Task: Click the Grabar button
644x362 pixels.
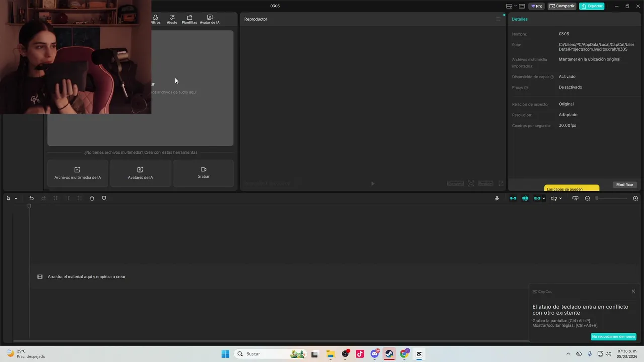Action: pos(203,173)
